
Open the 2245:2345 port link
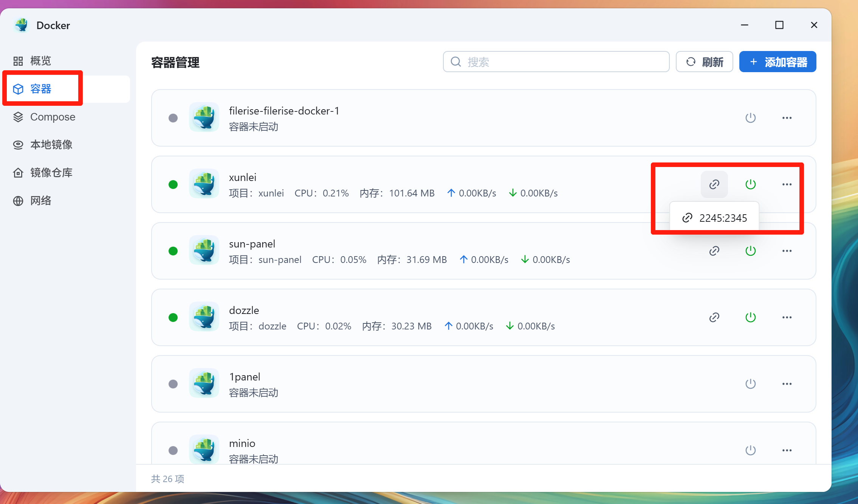pyautogui.click(x=714, y=218)
